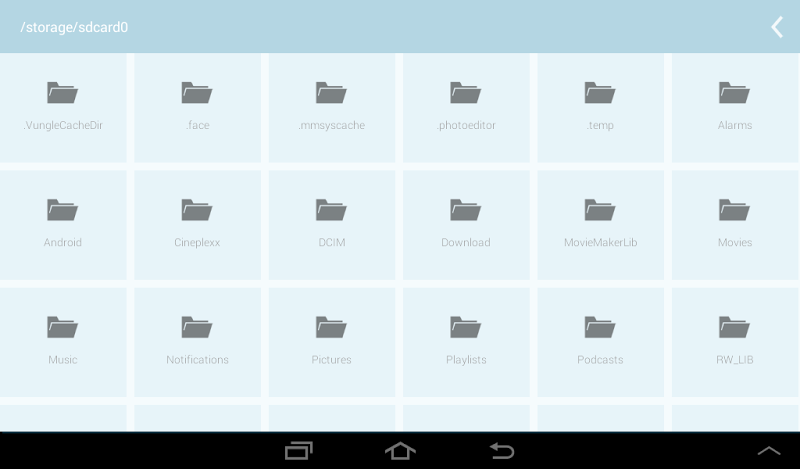Open the .mmsyscache folder icon
The width and height of the screenshot is (800, 469).
coord(331,93)
